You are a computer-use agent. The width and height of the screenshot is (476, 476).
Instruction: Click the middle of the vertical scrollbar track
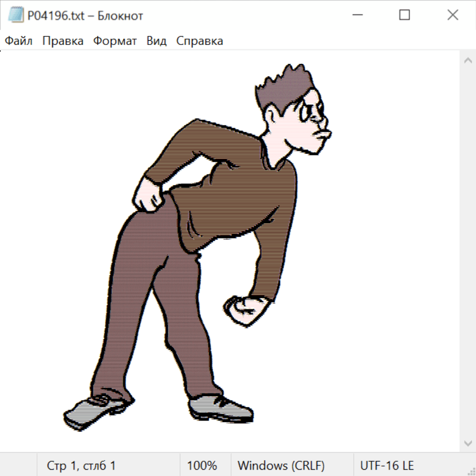point(468,251)
